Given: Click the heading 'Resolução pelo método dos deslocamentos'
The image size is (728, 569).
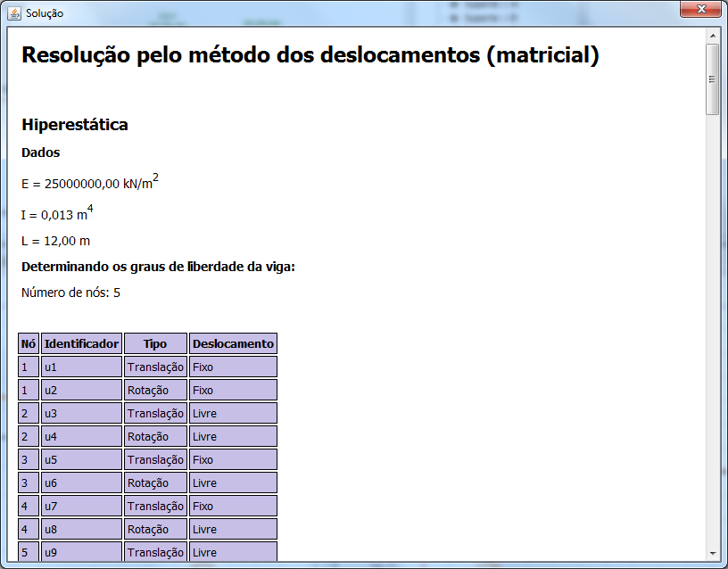Looking at the screenshot, I should (x=310, y=55).
